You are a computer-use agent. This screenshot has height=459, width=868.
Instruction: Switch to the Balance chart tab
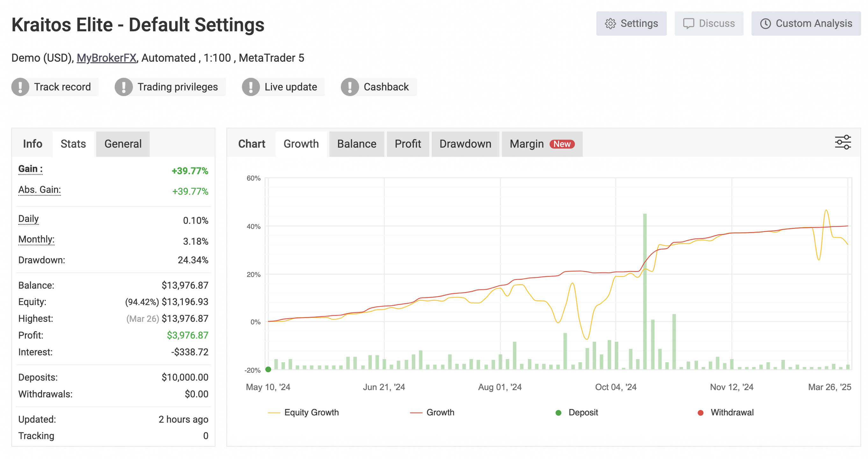356,144
